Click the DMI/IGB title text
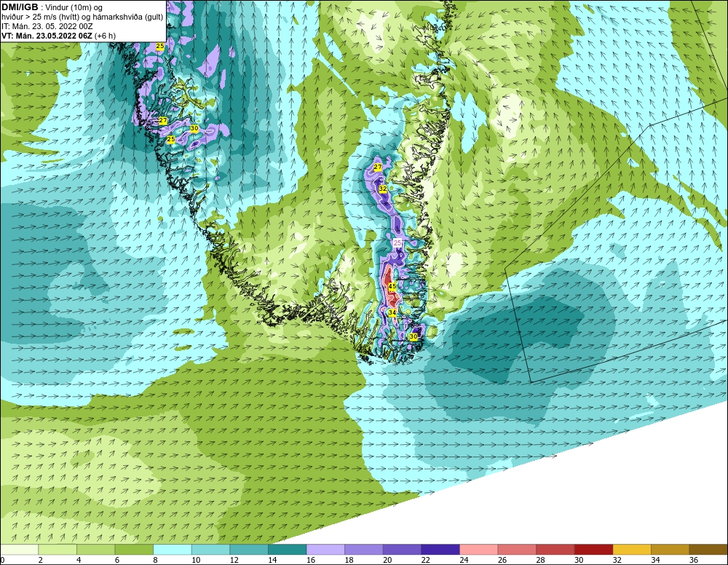 click(20, 7)
